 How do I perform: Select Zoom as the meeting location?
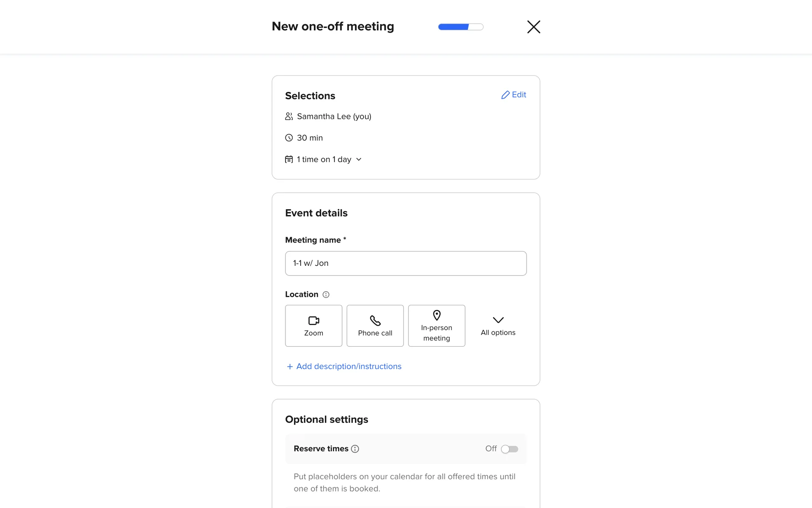pyautogui.click(x=313, y=326)
